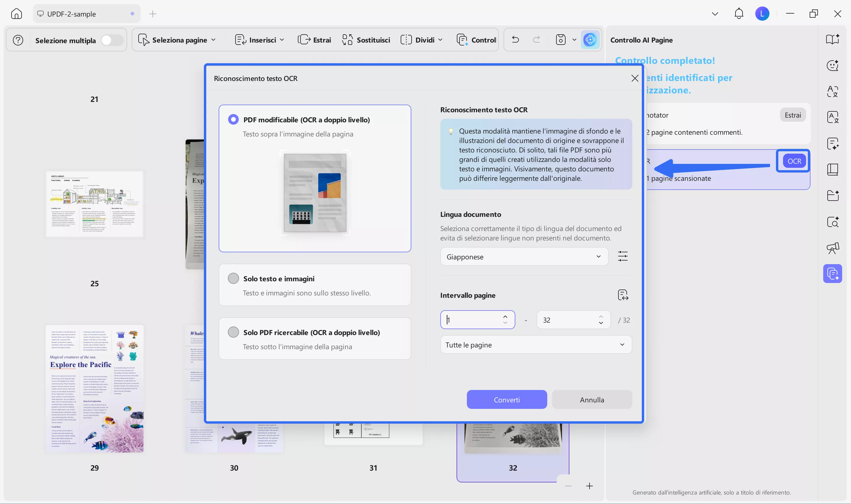851x504 pixels.
Task: Expand the 'Dividi' dropdown chevron
Action: point(441,40)
